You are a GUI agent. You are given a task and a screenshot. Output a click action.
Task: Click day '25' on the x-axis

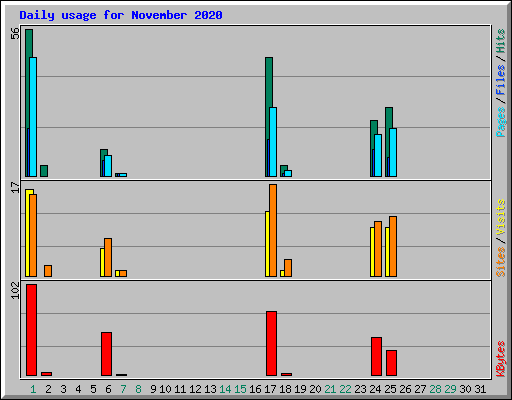pyautogui.click(x=390, y=389)
